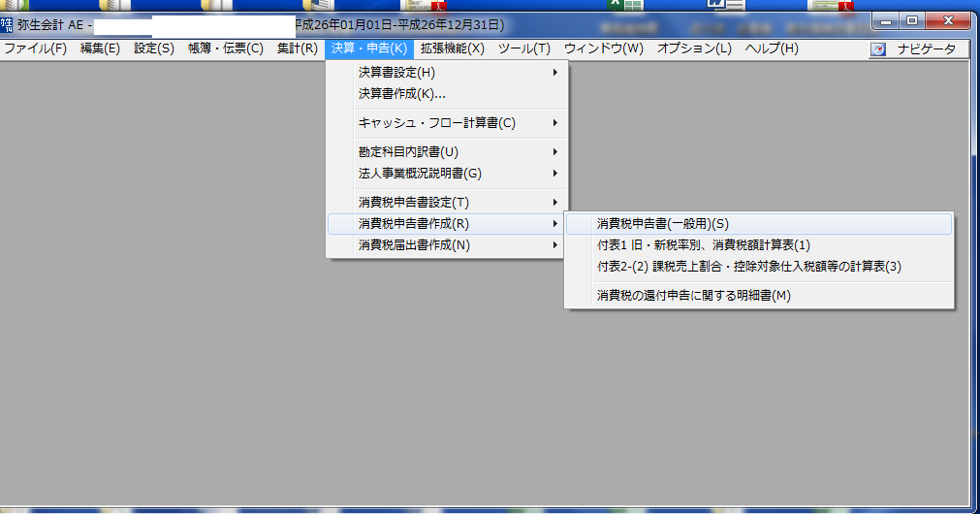Expand the 消費税申告書設定(T) submenu
The width and height of the screenshot is (980, 514).
[414, 203]
